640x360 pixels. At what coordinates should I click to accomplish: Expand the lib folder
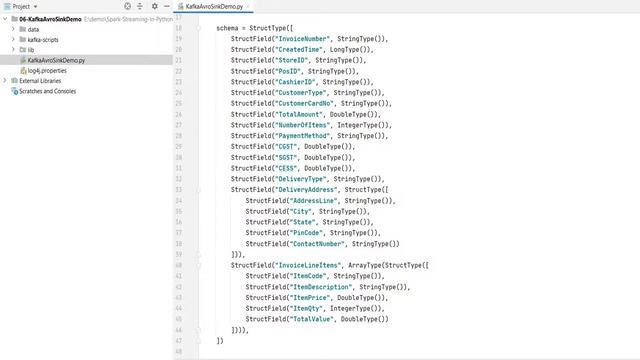pos(13,49)
